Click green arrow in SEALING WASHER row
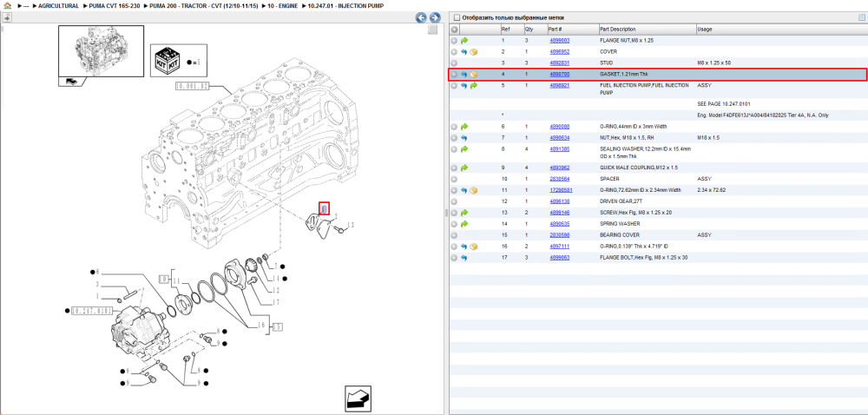 click(464, 149)
